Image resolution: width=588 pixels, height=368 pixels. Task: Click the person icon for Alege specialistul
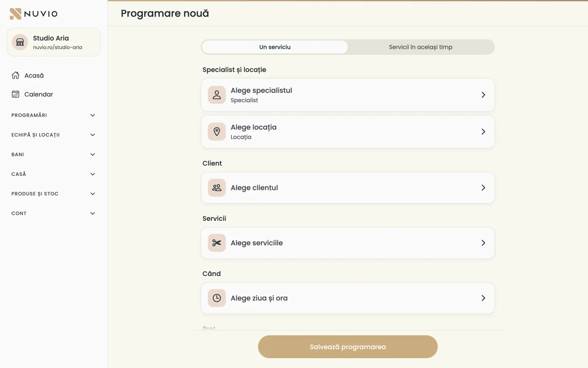pos(217,95)
